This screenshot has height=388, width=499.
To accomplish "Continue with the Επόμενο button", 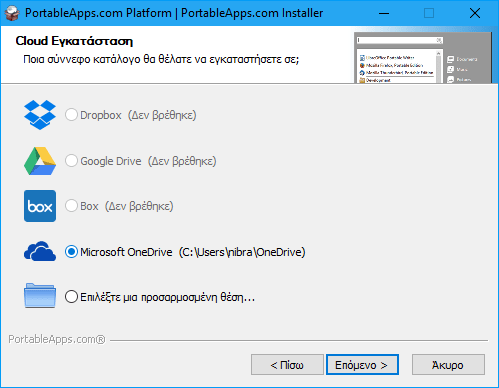I will [x=362, y=365].
